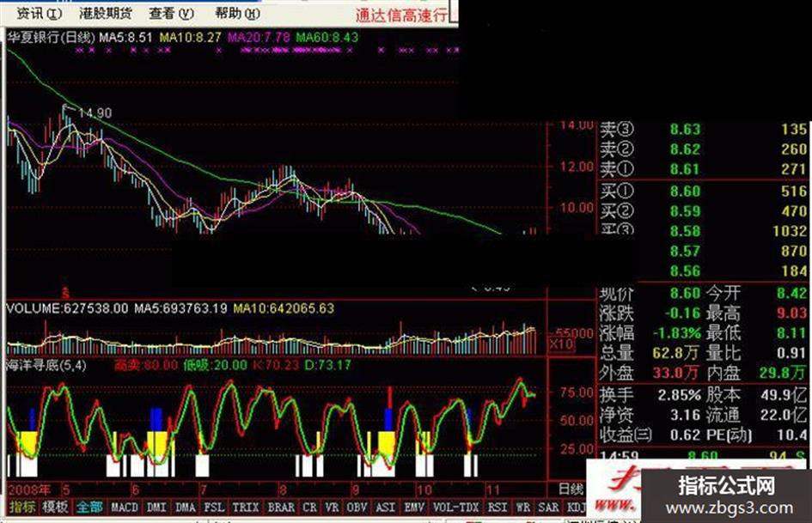Image resolution: width=812 pixels, height=523 pixels.
Task: Click the X10 volume scale marker
Action: coord(561,344)
